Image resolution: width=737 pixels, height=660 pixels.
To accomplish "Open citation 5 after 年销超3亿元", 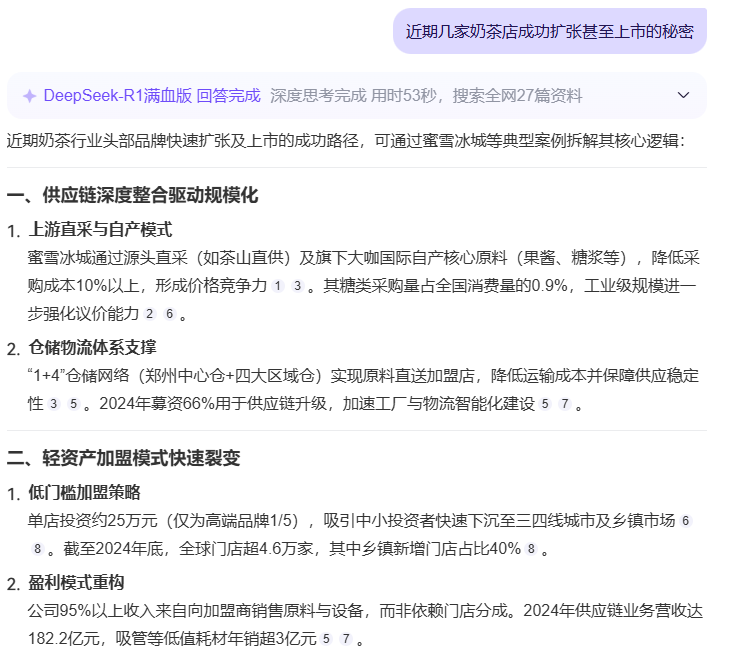I will pyautogui.click(x=326, y=639).
